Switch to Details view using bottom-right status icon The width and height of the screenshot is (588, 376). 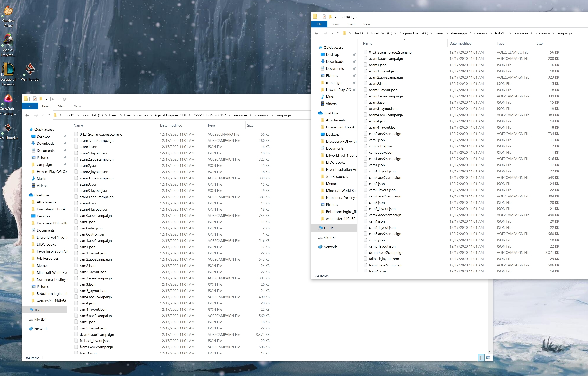point(481,358)
